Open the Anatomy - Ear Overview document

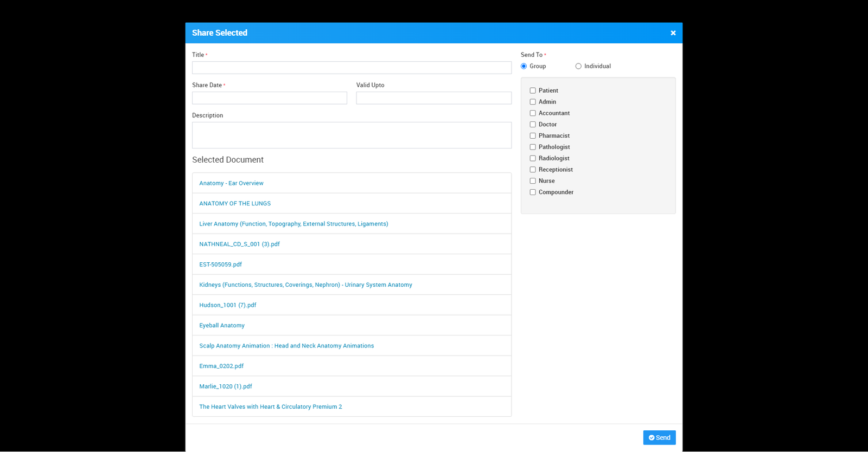tap(231, 183)
